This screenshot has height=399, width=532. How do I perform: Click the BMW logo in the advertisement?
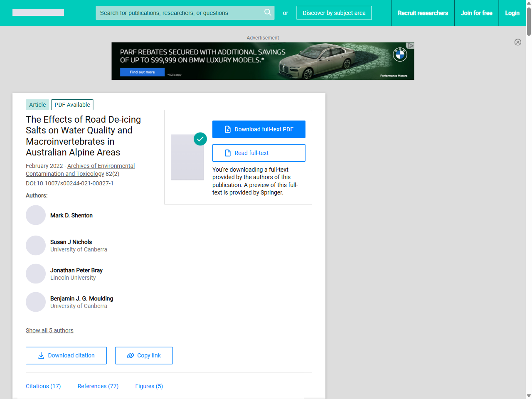point(400,54)
